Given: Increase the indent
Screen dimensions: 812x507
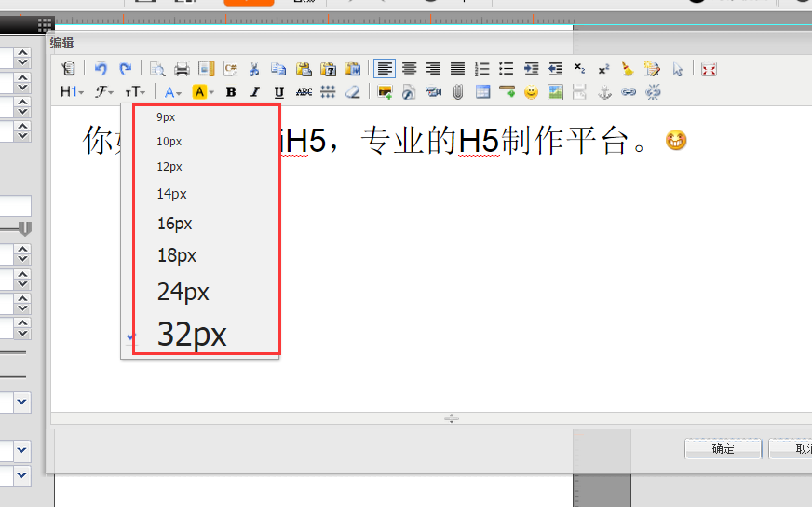Looking at the screenshot, I should coord(531,68).
